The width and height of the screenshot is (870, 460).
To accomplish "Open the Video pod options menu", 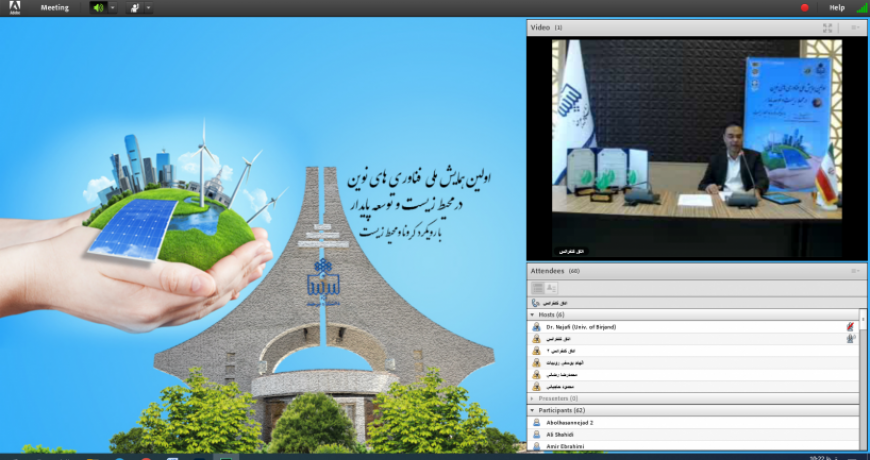I will pyautogui.click(x=855, y=28).
